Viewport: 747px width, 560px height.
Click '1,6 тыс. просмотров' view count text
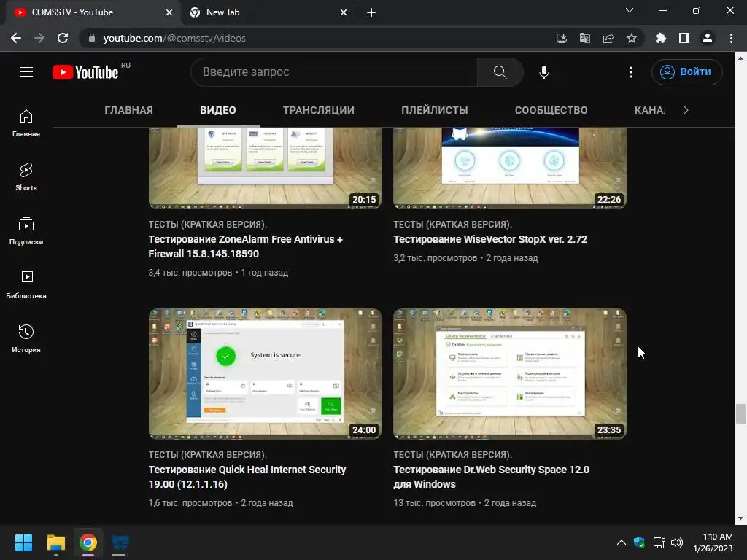190,503
